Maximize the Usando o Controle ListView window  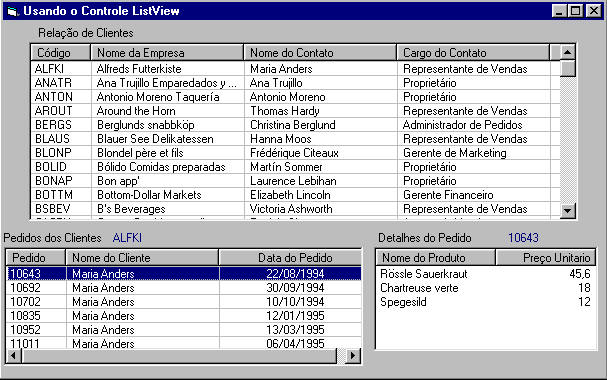coord(575,11)
